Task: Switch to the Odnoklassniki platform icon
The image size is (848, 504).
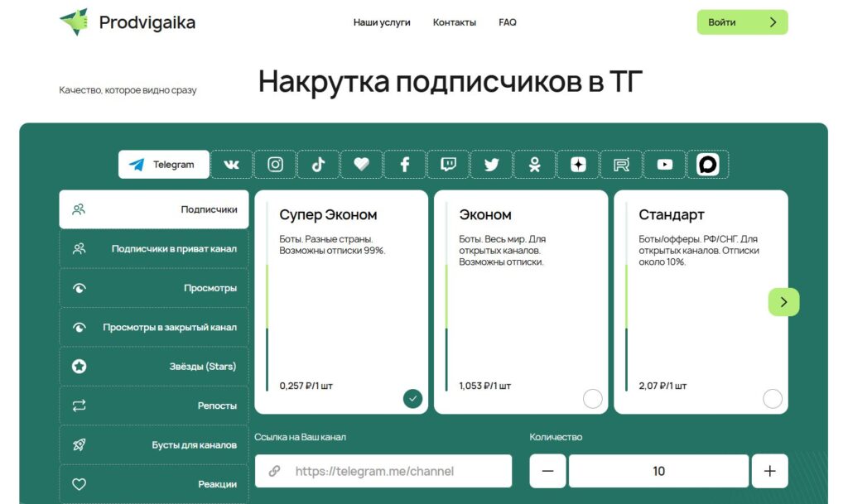Action: point(535,164)
